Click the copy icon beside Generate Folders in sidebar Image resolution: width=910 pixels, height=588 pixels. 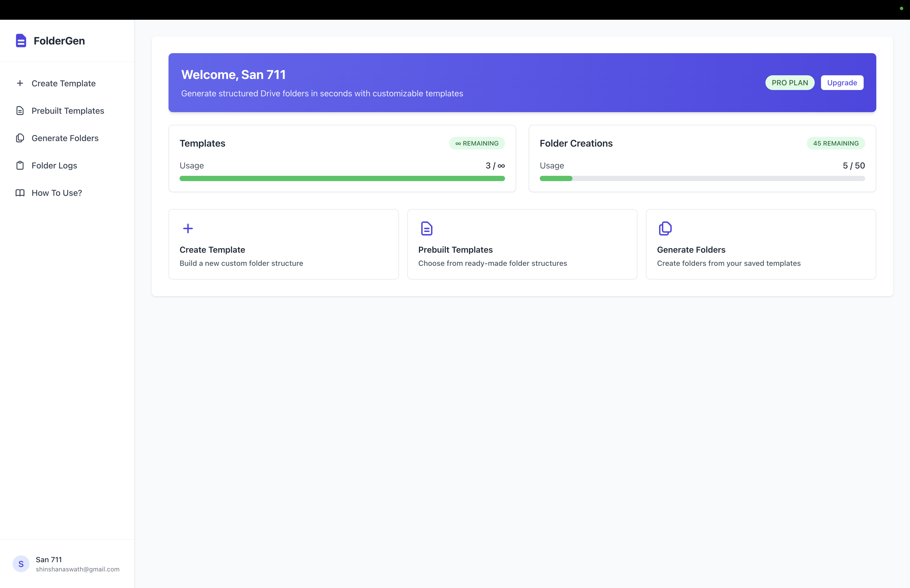click(20, 138)
